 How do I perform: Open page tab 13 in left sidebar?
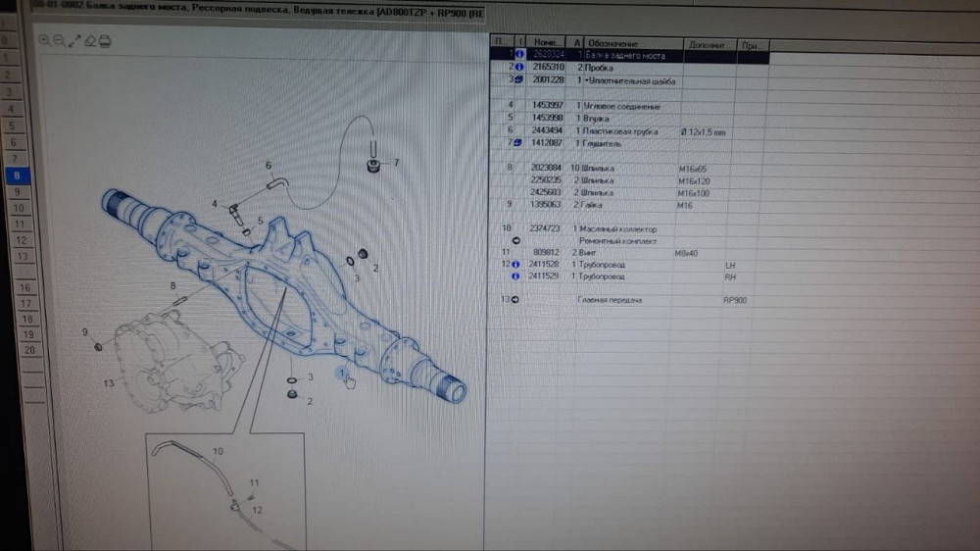pyautogui.click(x=22, y=256)
